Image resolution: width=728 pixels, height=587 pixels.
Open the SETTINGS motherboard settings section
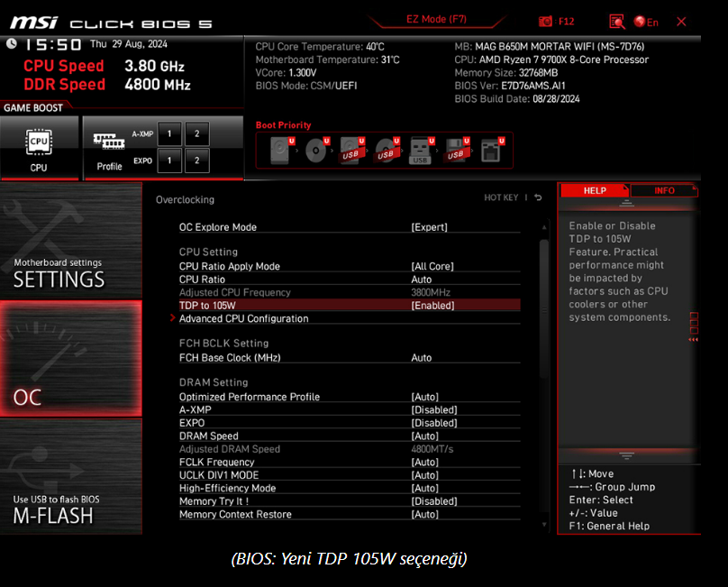[x=71, y=241]
